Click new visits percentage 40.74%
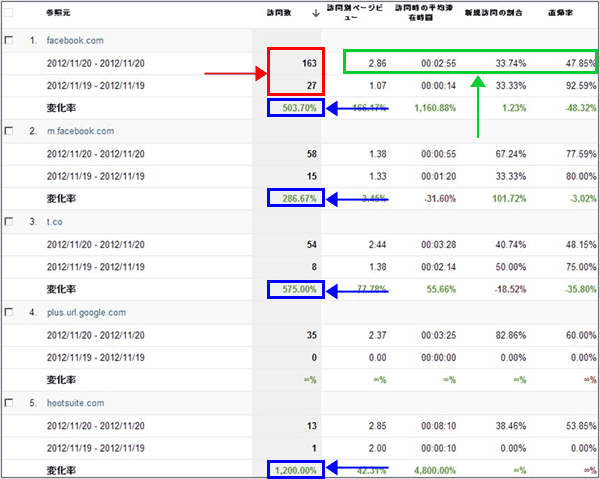Image resolution: width=600 pixels, height=479 pixels. pos(511,244)
